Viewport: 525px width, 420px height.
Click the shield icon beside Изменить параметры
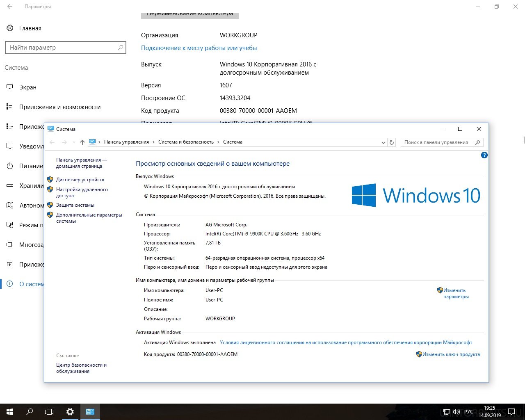440,290
